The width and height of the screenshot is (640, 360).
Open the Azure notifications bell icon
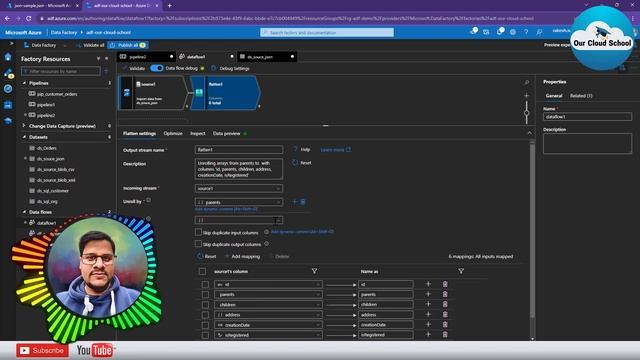pyautogui.click(x=500, y=32)
